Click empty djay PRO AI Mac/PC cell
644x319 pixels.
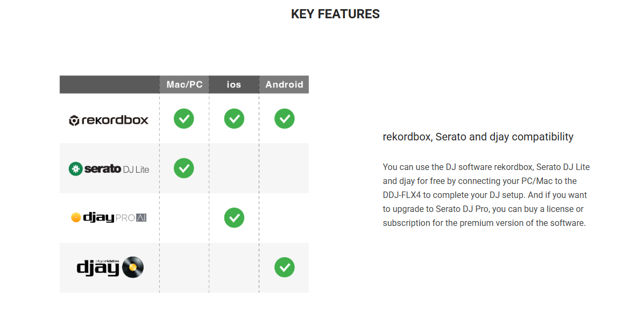click(184, 218)
